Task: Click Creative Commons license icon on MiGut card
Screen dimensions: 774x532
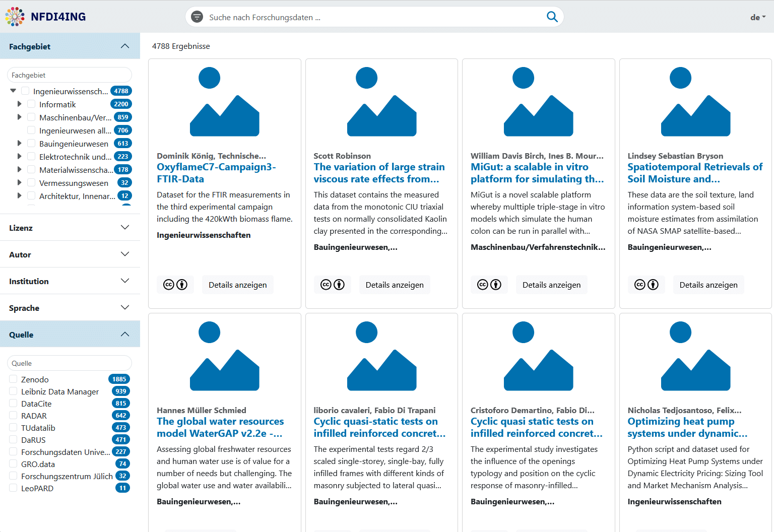Action: (x=489, y=285)
